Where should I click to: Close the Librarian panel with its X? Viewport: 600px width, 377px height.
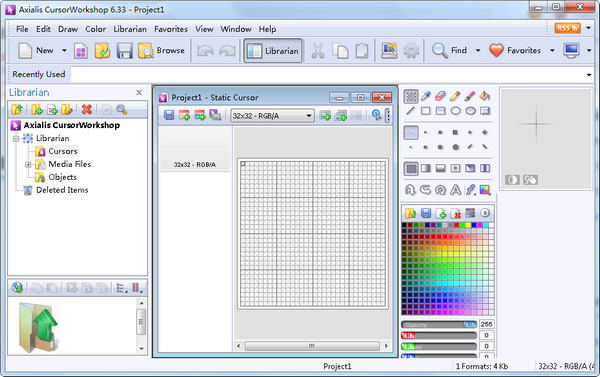[139, 93]
